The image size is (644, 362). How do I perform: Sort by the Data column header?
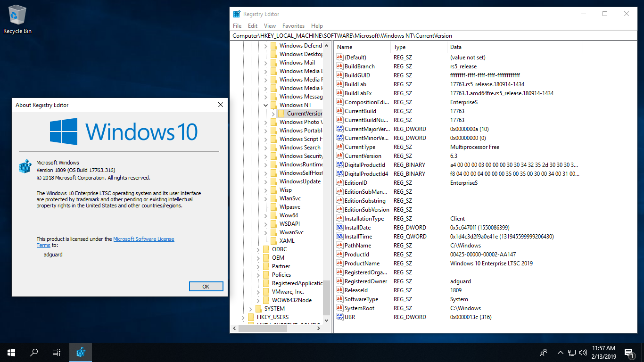pos(515,47)
